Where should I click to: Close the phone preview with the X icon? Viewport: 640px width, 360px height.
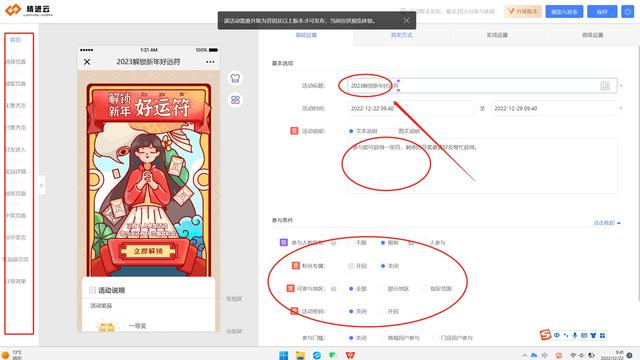[x=87, y=62]
